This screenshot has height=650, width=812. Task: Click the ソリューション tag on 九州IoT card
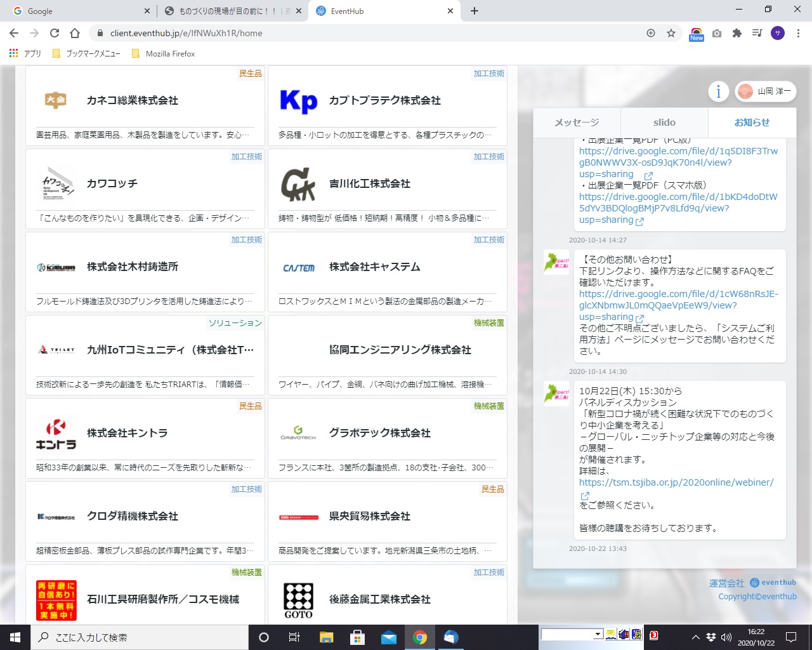click(x=235, y=323)
